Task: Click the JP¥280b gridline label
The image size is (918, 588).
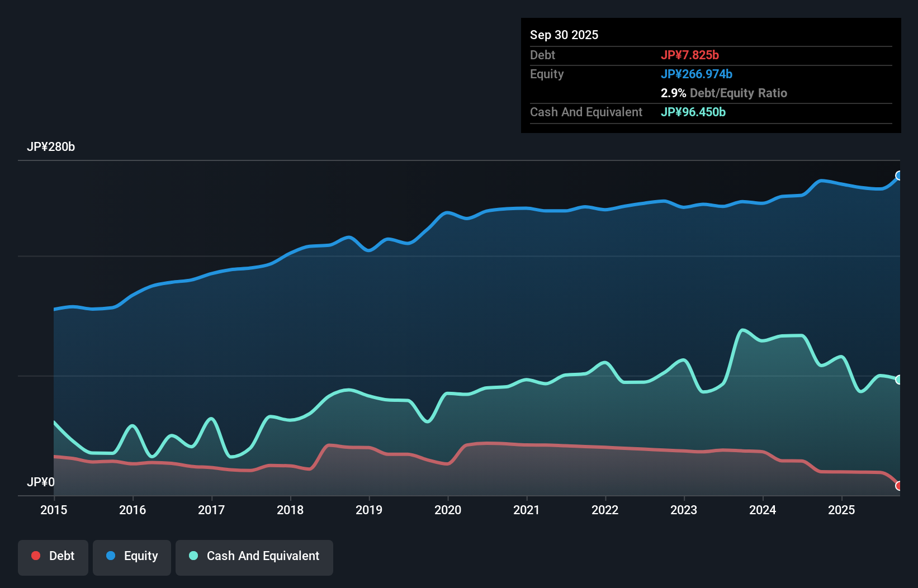Action: pyautogui.click(x=51, y=147)
